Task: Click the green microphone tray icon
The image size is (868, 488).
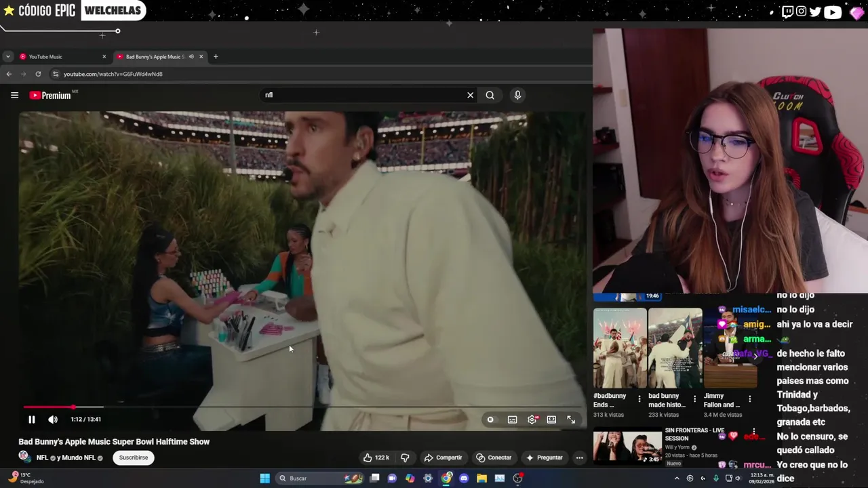Action: click(x=715, y=479)
